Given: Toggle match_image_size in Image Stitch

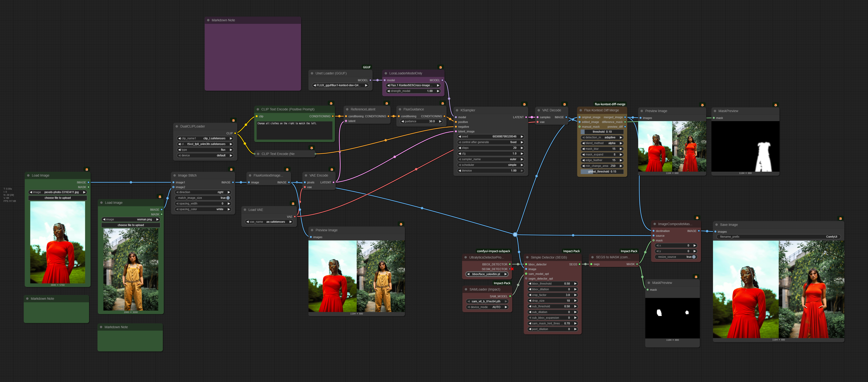Looking at the screenshot, I should point(228,198).
